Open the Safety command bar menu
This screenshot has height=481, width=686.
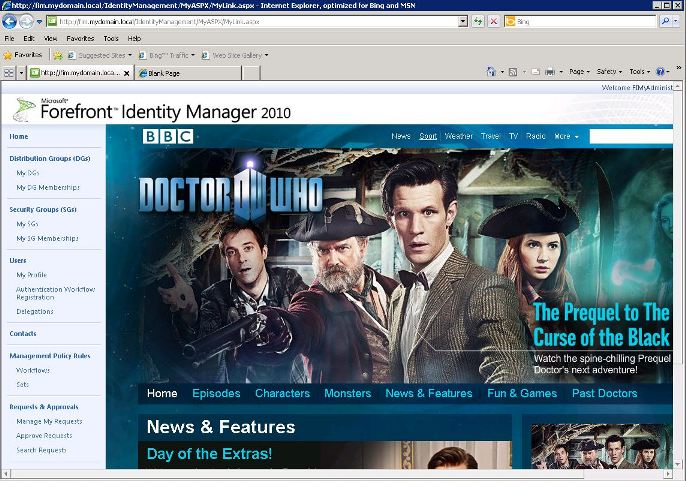click(609, 71)
